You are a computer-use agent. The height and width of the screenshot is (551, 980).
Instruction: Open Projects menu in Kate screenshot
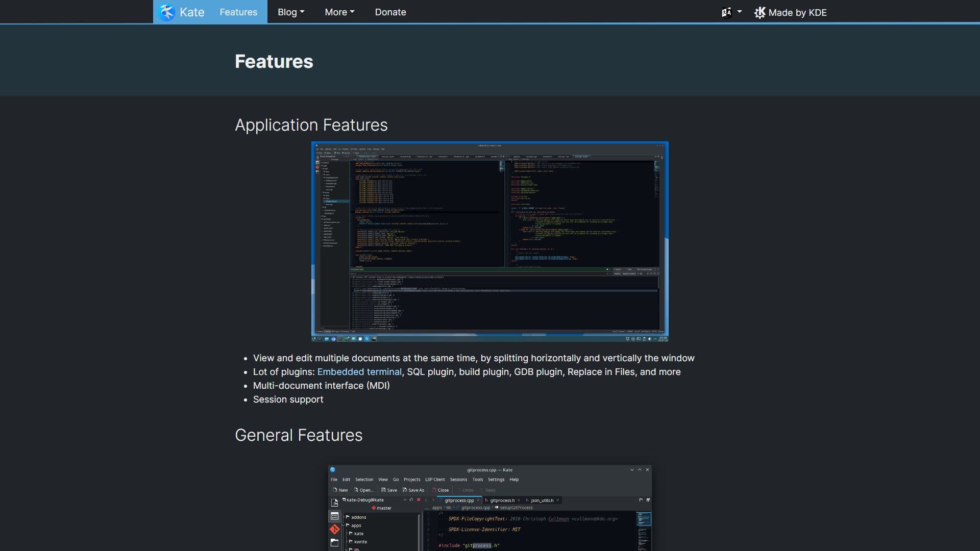pos(412,480)
